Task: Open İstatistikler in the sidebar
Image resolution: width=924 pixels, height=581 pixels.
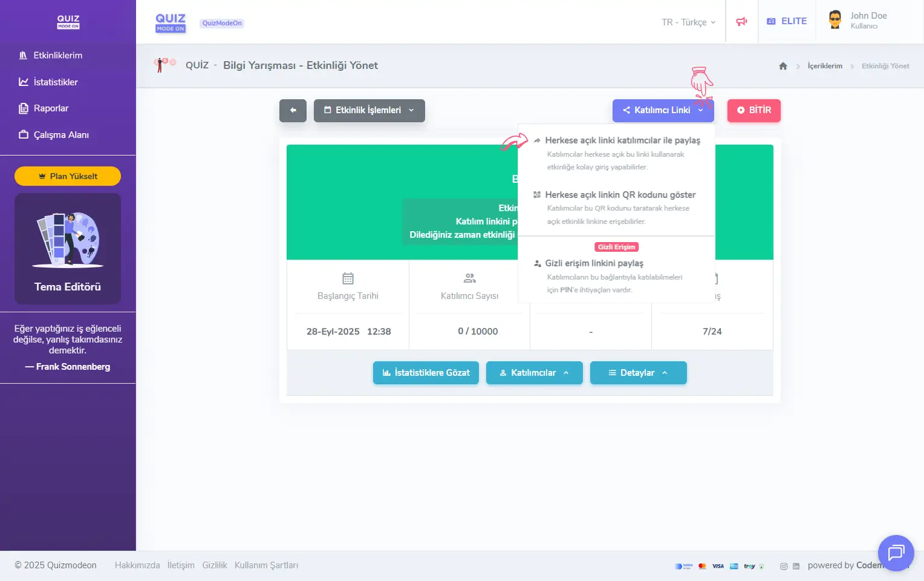Action: [55, 82]
